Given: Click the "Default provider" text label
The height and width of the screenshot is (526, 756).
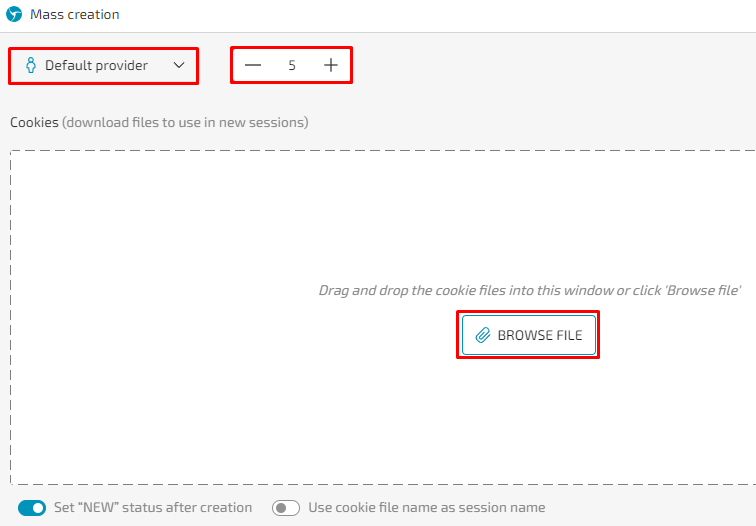Looking at the screenshot, I should [96, 66].
